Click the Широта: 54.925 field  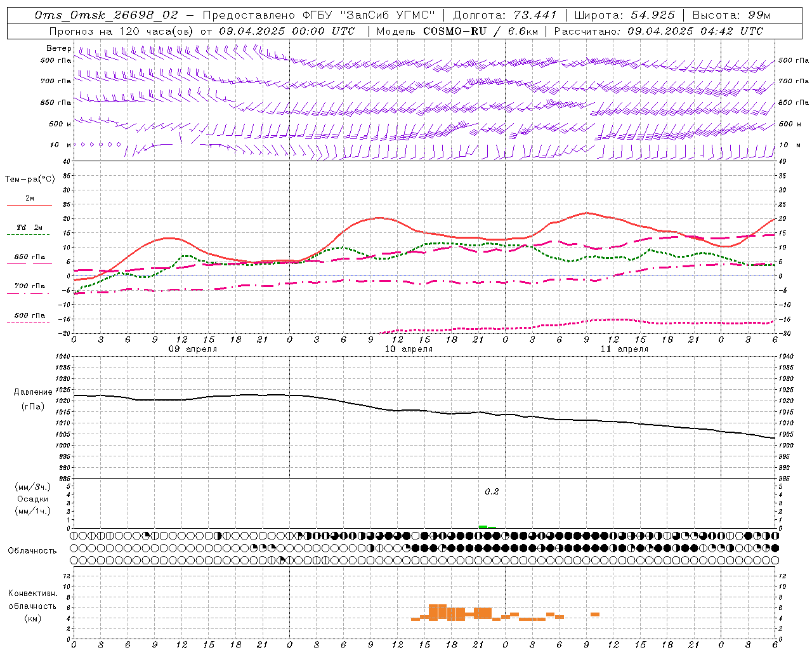click(625, 15)
